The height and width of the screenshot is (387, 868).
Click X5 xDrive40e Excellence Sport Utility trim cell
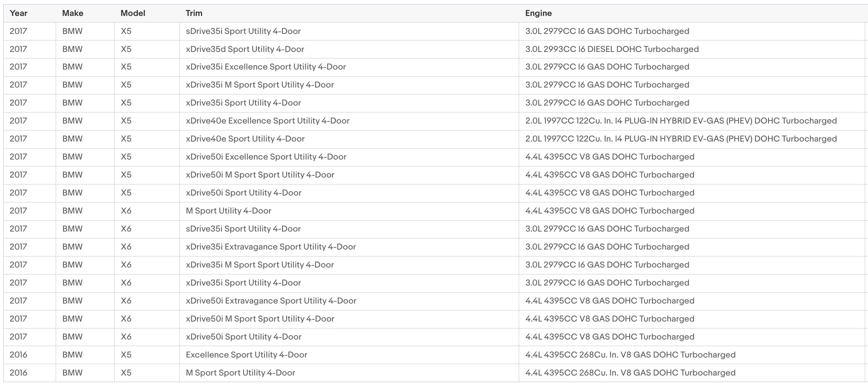349,121
